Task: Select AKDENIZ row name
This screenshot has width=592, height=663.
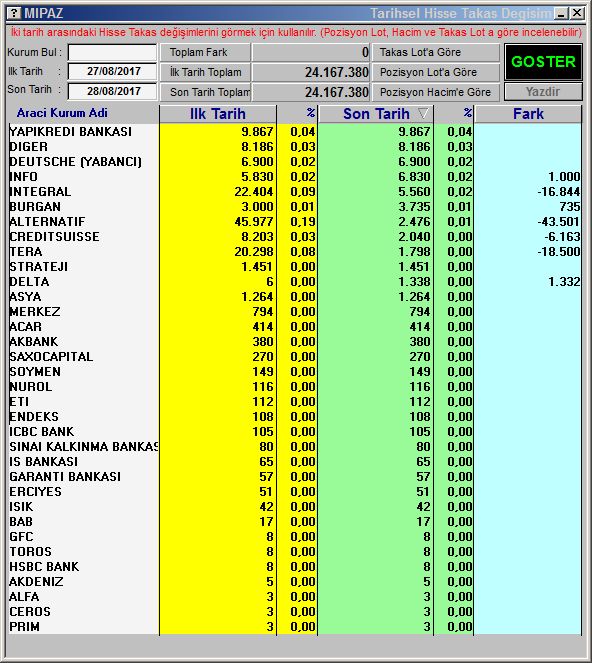Action: pos(36,582)
